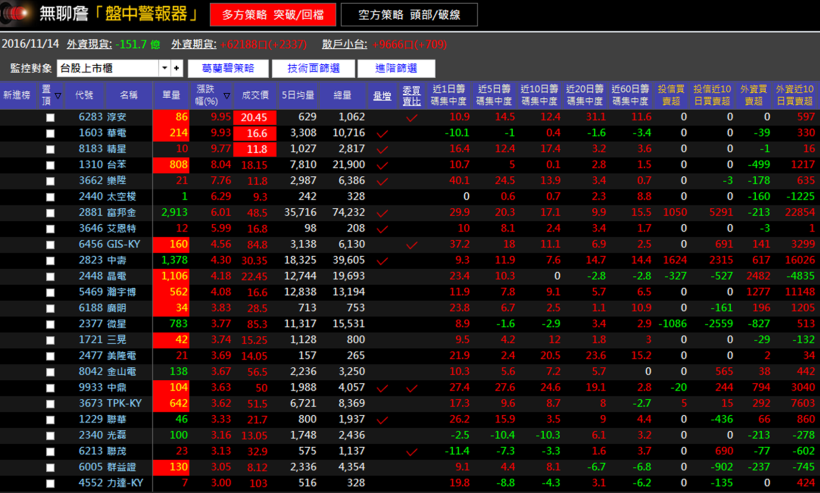The width and height of the screenshot is (820, 493).
Task: Click the 單量 column header
Action: coord(171,95)
